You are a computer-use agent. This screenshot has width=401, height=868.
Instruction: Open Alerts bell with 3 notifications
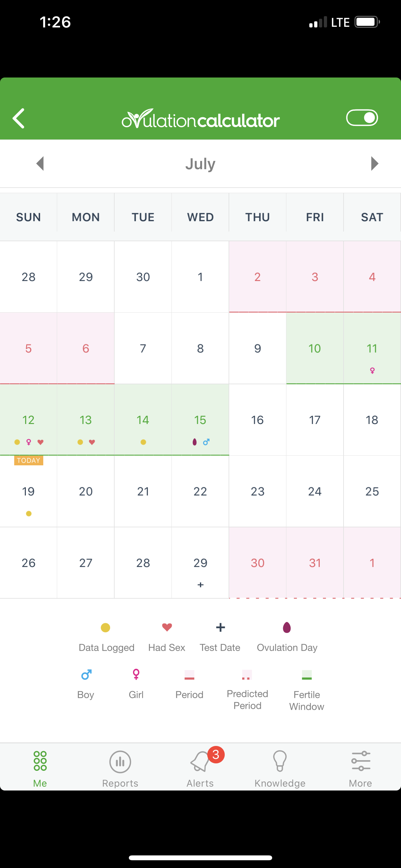(200, 769)
